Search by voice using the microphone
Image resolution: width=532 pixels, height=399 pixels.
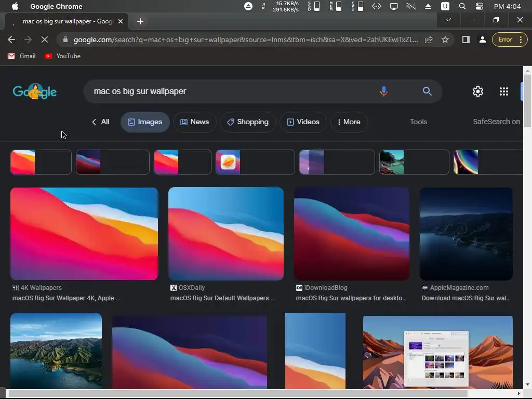point(384,91)
